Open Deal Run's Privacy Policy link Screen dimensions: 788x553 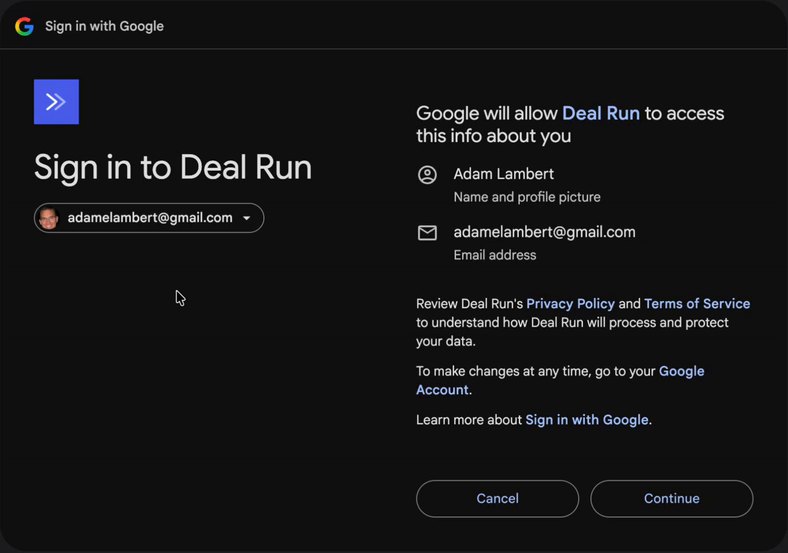(x=570, y=304)
